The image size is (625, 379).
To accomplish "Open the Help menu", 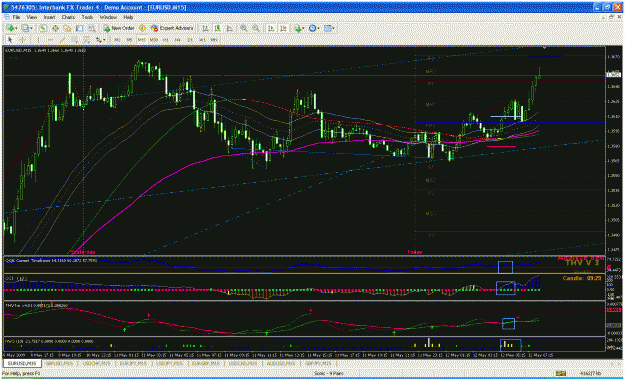I will pyautogui.click(x=128, y=18).
